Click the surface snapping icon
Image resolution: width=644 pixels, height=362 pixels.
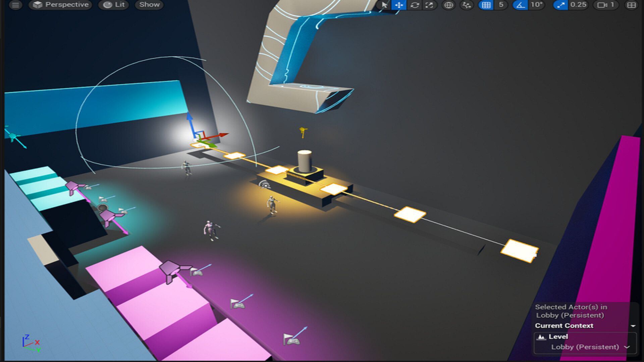coord(467,5)
